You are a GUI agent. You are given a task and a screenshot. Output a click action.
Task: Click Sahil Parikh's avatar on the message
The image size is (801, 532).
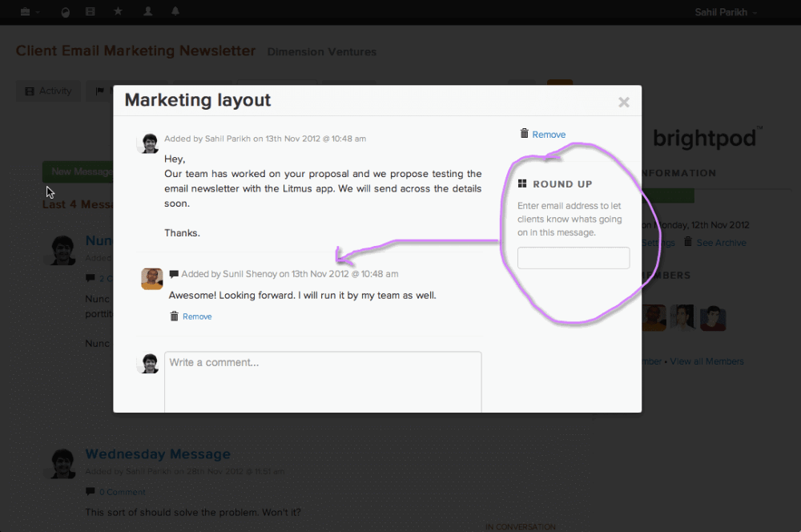click(x=149, y=143)
